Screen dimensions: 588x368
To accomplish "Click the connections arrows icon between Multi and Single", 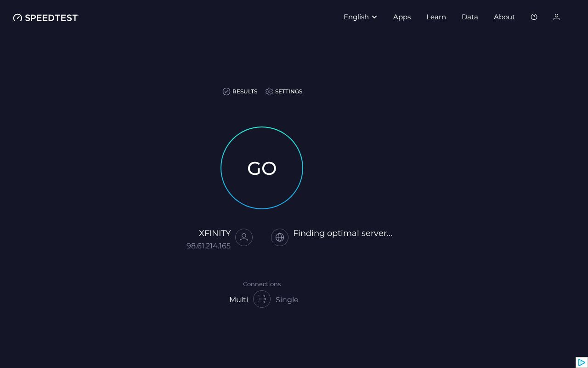I will [262, 299].
